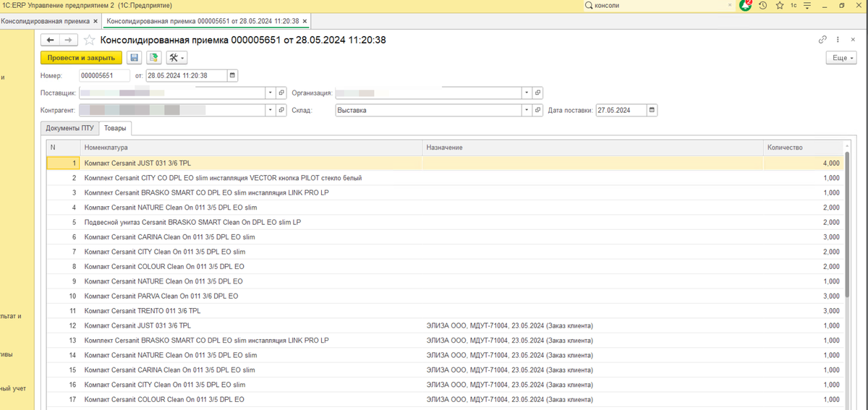Select row 10 Компакт Cersanit PARVA Clean On

[445, 296]
